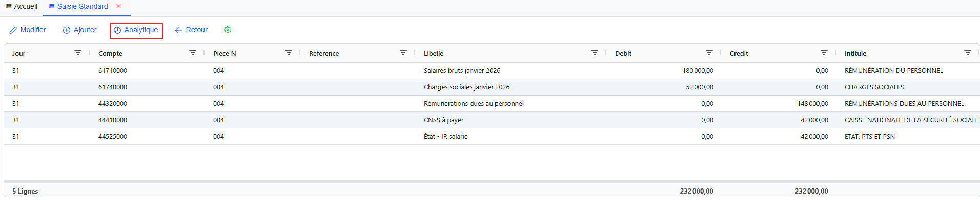Select the '5 Lignes' footer count
Image resolution: width=980 pixels, height=209 pixels.
point(25,191)
